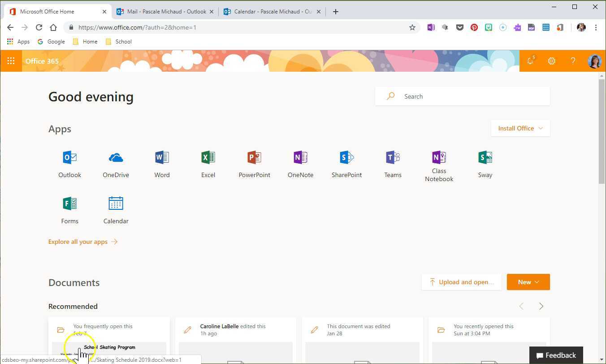Click the OneNote clipper extension
606x364 pixels.
431,27
